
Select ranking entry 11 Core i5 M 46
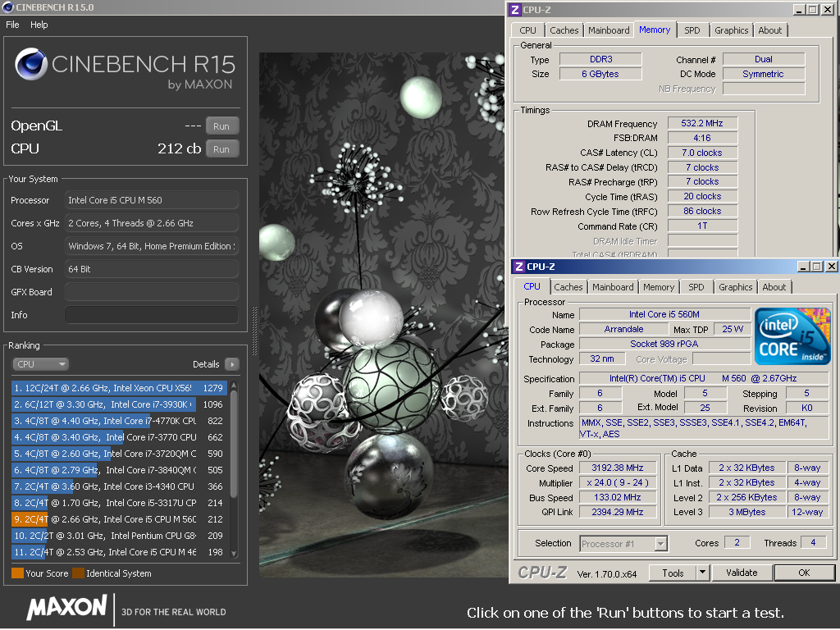coord(119,552)
